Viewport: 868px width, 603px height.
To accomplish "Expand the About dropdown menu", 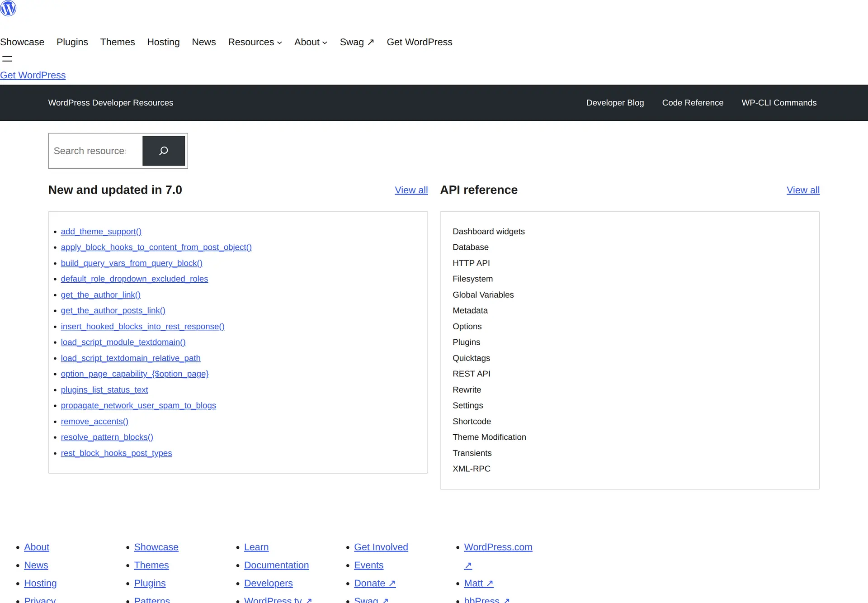I will (311, 42).
